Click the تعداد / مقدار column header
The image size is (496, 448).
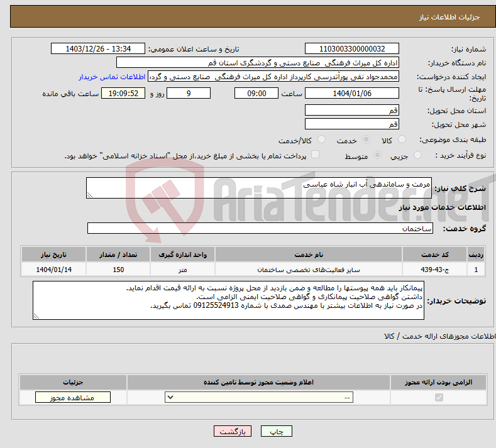click(x=118, y=254)
